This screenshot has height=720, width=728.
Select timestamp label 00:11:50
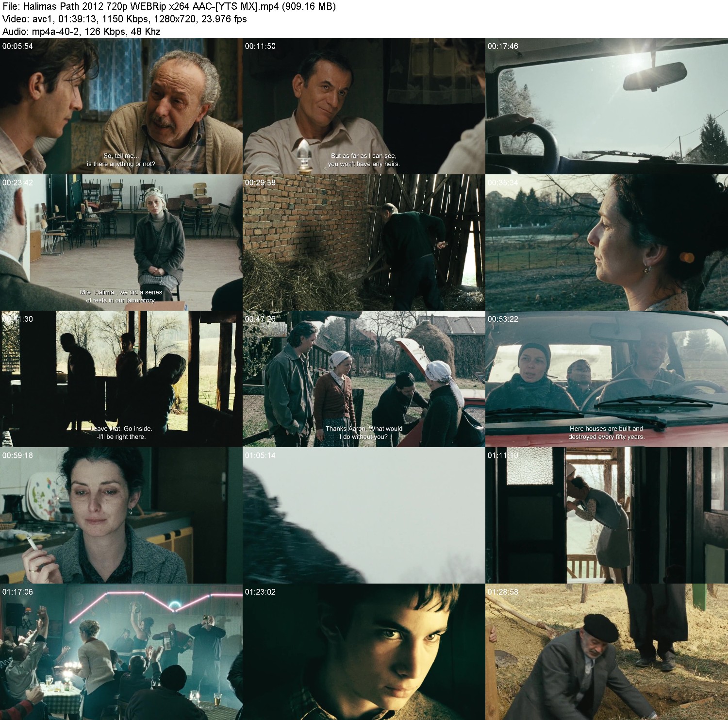coord(260,46)
